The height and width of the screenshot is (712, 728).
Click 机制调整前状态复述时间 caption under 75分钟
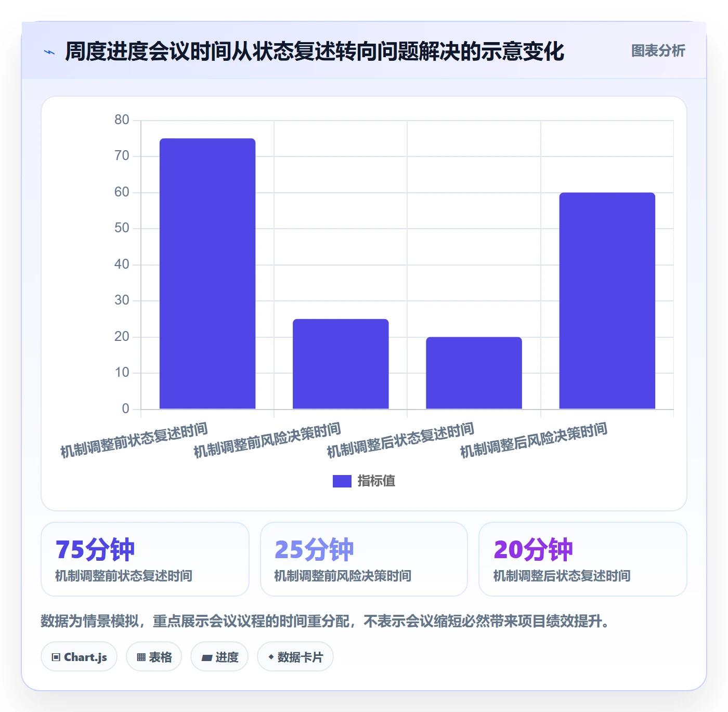point(124,576)
